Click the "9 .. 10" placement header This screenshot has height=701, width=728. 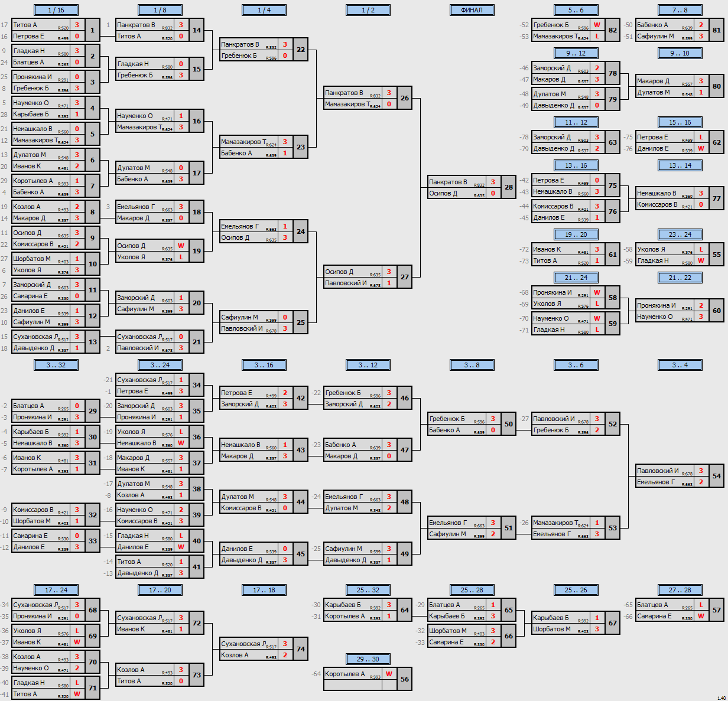click(x=680, y=53)
